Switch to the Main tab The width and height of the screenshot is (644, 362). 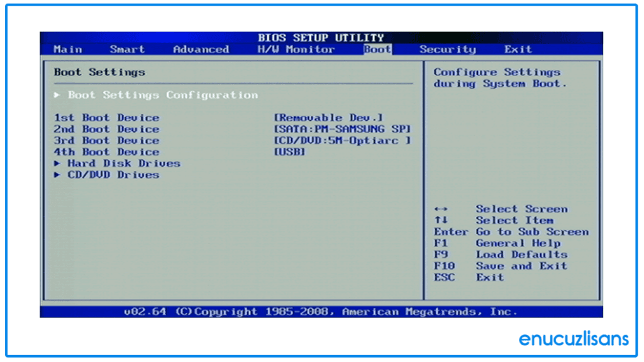coord(67,49)
